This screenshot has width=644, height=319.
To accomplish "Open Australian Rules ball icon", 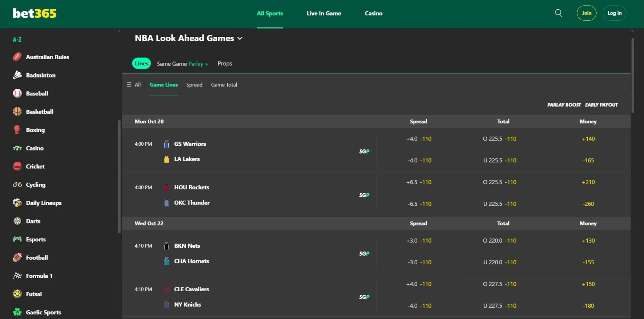I will (x=17, y=57).
